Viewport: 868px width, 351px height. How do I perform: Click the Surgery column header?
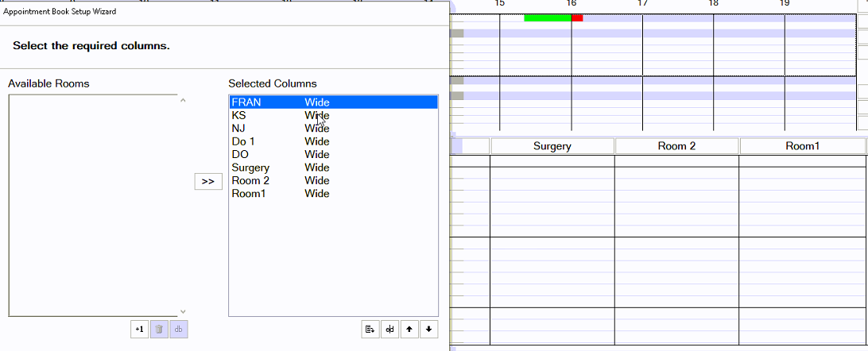[x=552, y=146]
